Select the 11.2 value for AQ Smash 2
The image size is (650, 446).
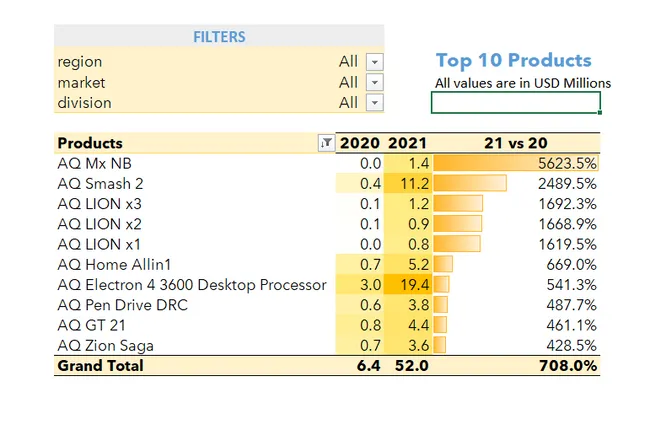408,184
